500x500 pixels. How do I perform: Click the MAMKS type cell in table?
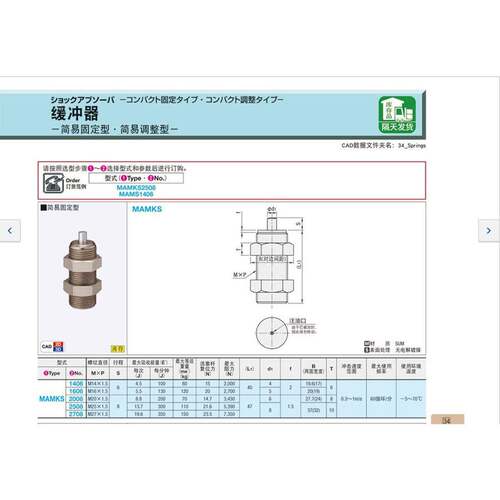[52, 398]
